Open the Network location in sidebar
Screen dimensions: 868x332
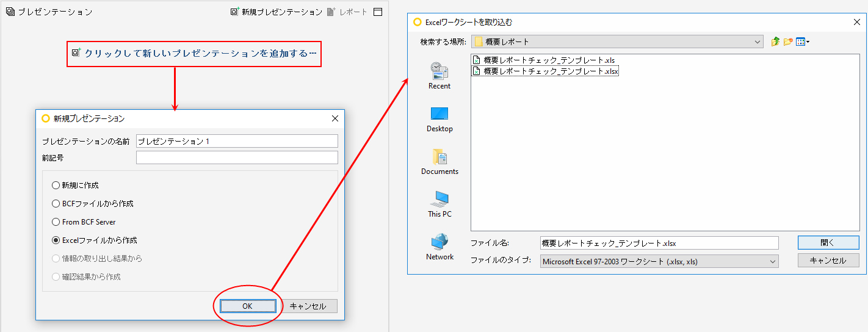click(439, 247)
